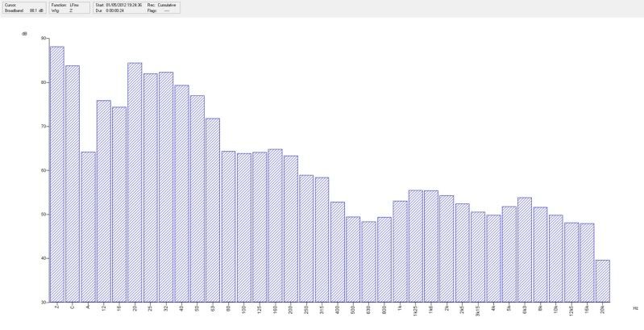Select the 6k3 band bar
The width and height of the screenshot is (644, 330).
click(x=525, y=250)
